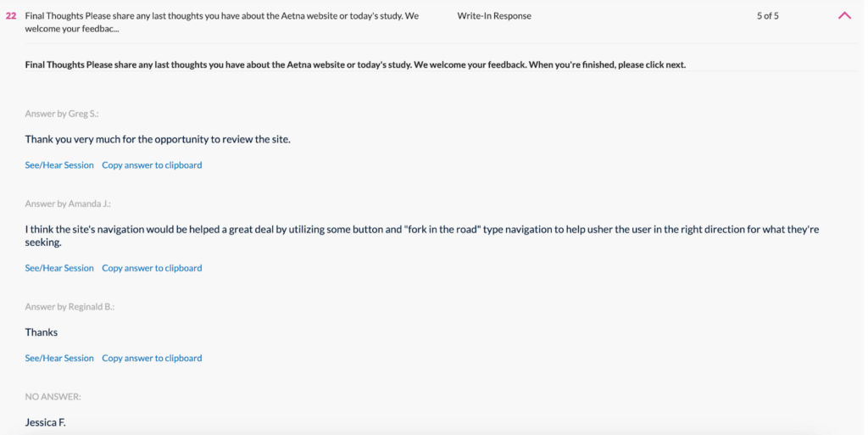868x435 pixels.
Task: Click the Answer by Reginald B. label
Action: click(x=70, y=307)
